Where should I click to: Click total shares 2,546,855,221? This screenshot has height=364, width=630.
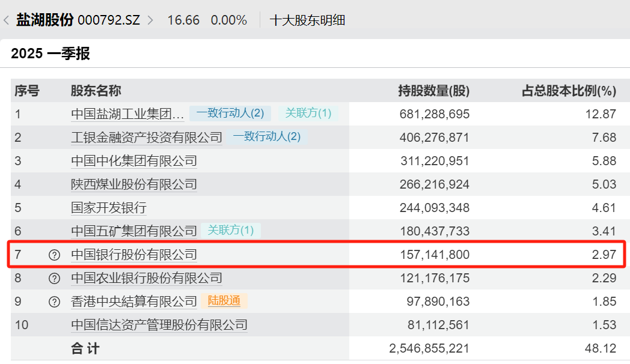click(x=429, y=348)
